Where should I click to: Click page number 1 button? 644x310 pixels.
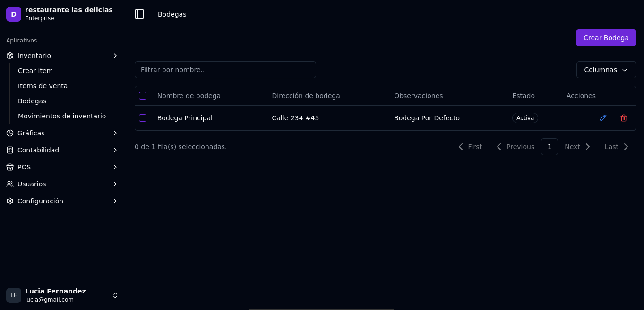[549, 147]
